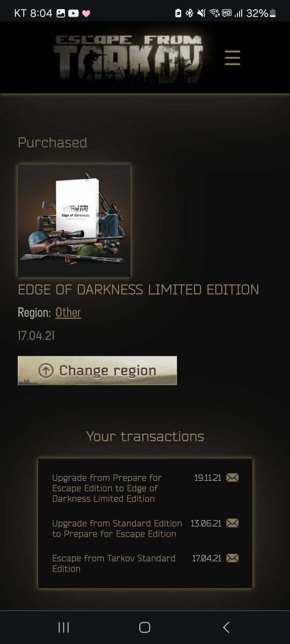The width and height of the screenshot is (290, 644).
Task: Open the hamburger menu icon
Action: coord(233,57)
